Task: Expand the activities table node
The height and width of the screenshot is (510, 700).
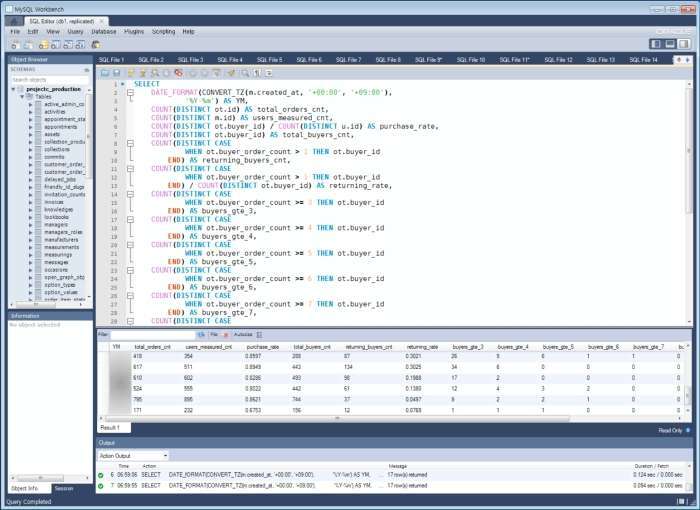Action: 32,112
